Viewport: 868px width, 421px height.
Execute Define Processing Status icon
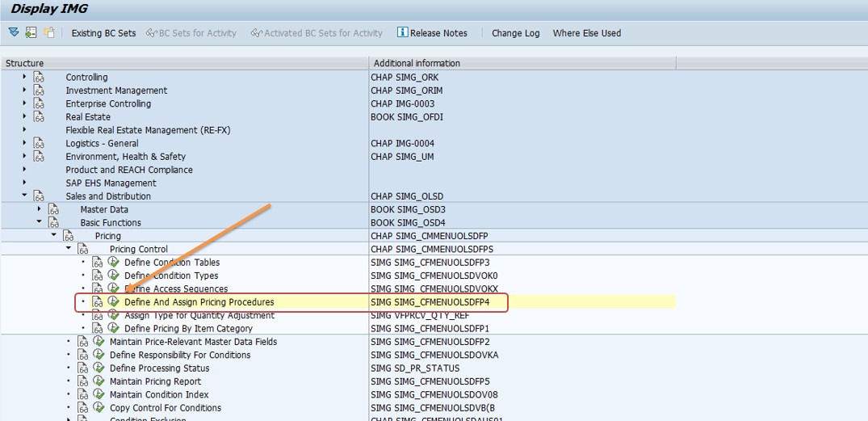coord(99,368)
